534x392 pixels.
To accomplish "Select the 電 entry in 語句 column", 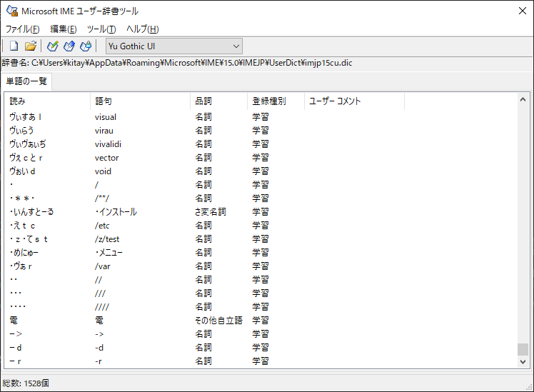I will pos(99,321).
